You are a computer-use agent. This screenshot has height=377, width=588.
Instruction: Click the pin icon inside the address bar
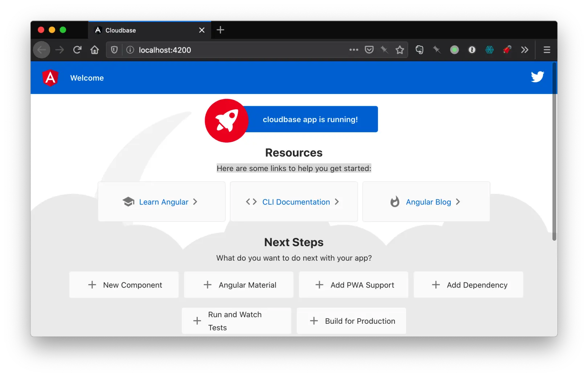pyautogui.click(x=384, y=50)
